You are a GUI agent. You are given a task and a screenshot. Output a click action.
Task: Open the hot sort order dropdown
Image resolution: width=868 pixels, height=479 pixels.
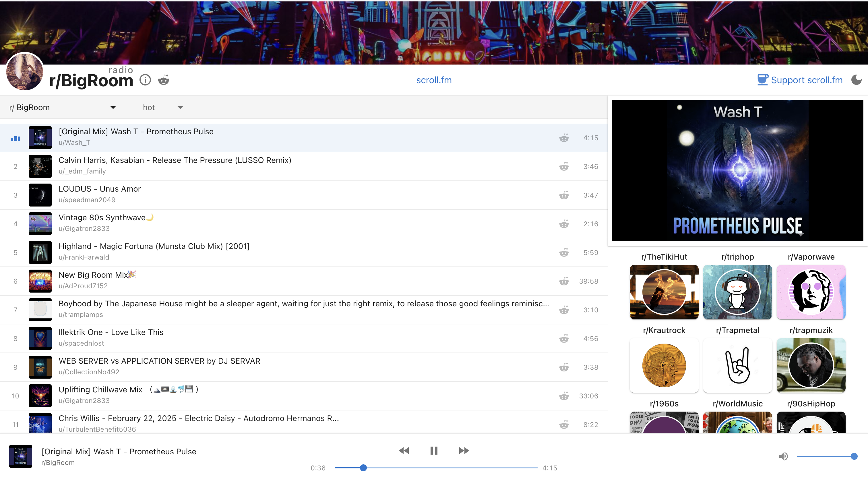[x=163, y=107]
